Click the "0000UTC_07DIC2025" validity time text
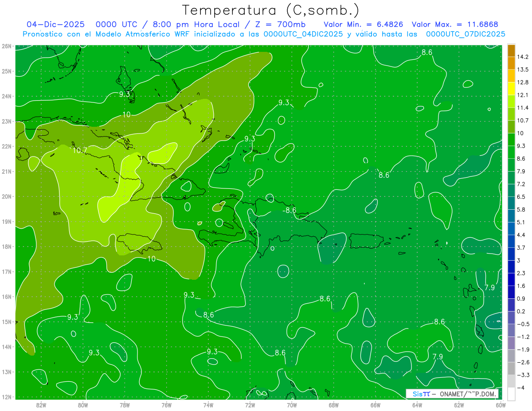 [x=465, y=34]
